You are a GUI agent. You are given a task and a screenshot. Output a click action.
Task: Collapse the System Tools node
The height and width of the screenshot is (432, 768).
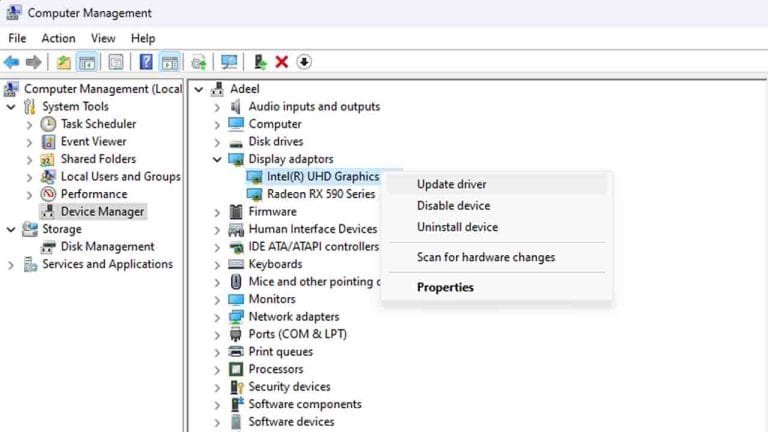(11, 107)
